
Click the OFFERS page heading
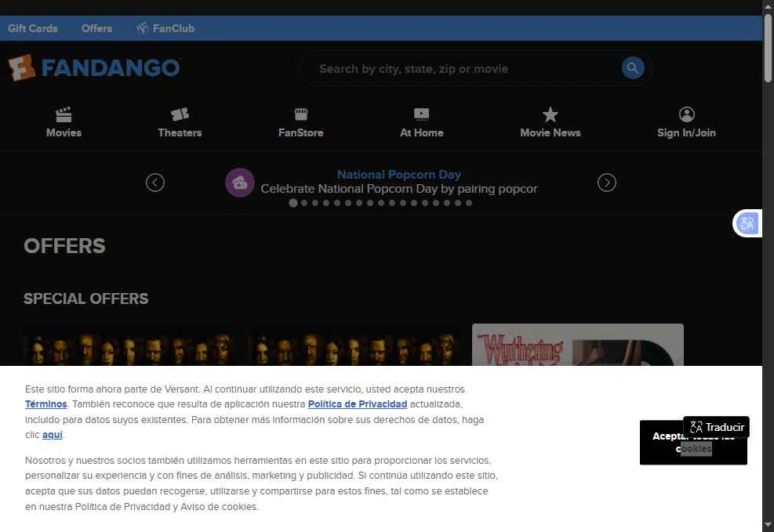tap(64, 245)
